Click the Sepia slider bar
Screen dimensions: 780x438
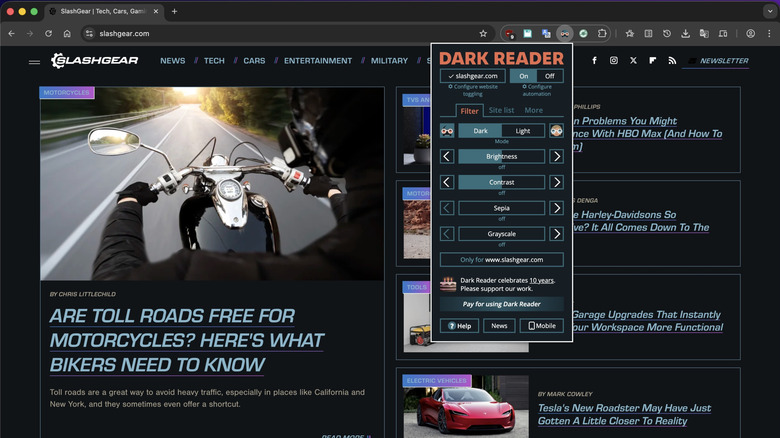[501, 208]
